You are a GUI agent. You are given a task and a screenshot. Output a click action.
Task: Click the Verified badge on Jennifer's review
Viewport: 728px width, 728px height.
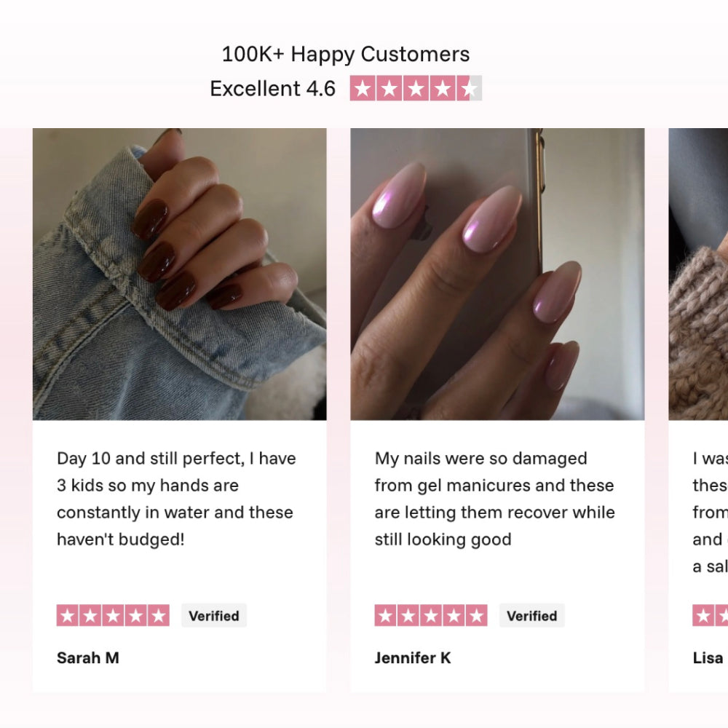[x=531, y=616]
